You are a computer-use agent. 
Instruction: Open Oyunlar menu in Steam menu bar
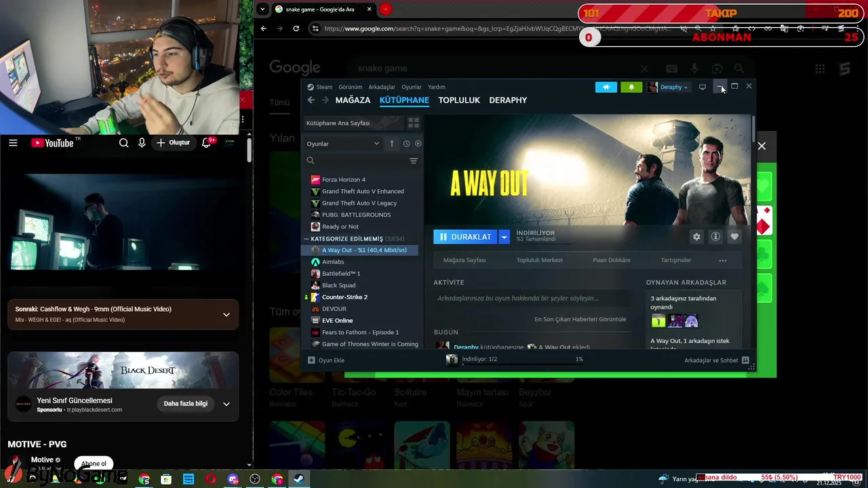coord(412,87)
